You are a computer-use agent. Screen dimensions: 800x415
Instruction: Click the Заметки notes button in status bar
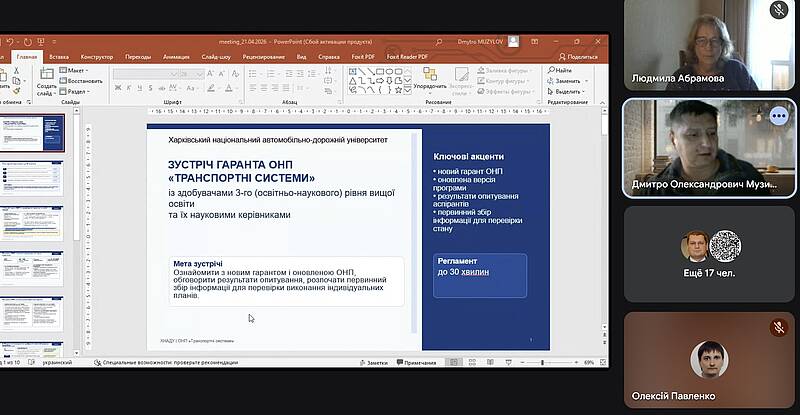pos(375,362)
